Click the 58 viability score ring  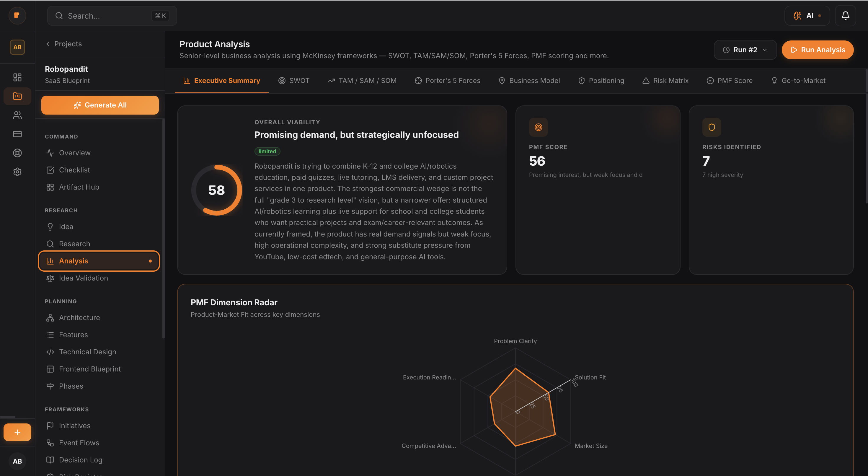point(217,190)
